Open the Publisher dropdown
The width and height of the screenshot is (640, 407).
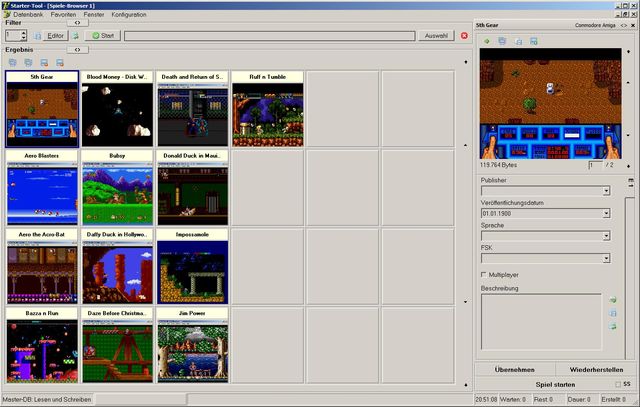[x=606, y=191]
